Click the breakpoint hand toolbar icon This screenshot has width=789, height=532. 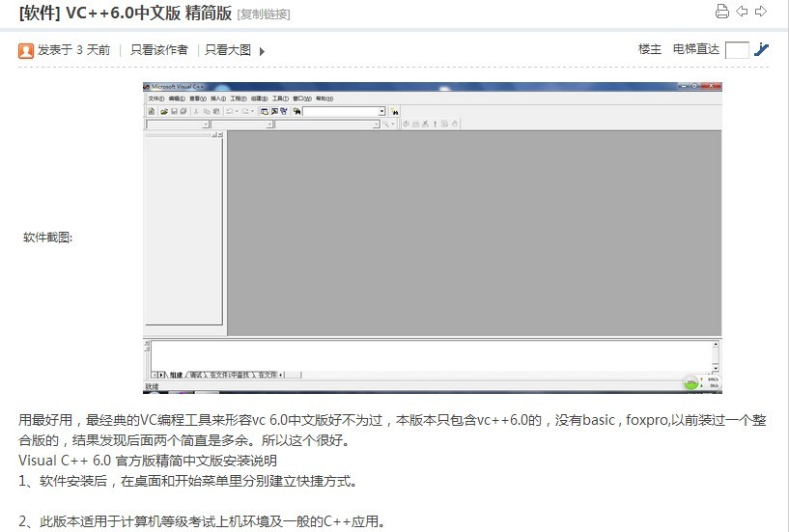454,124
